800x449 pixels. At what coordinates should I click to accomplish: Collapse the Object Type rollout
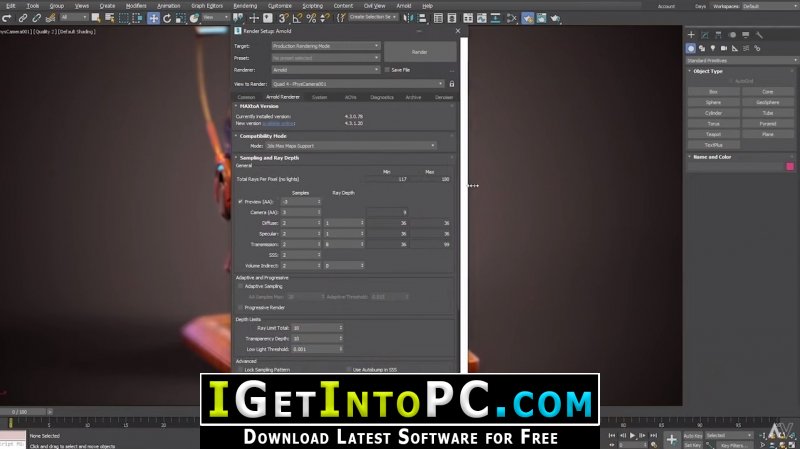pos(708,71)
